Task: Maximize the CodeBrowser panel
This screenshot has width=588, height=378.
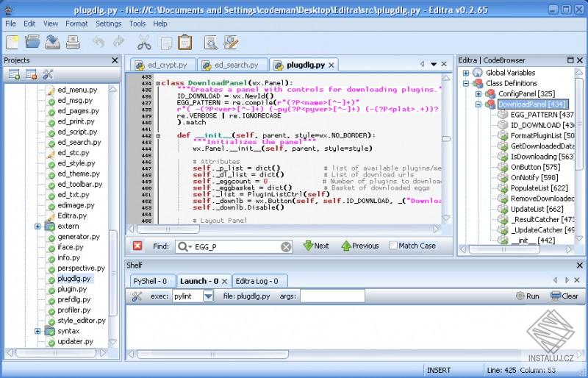Action: point(570,60)
